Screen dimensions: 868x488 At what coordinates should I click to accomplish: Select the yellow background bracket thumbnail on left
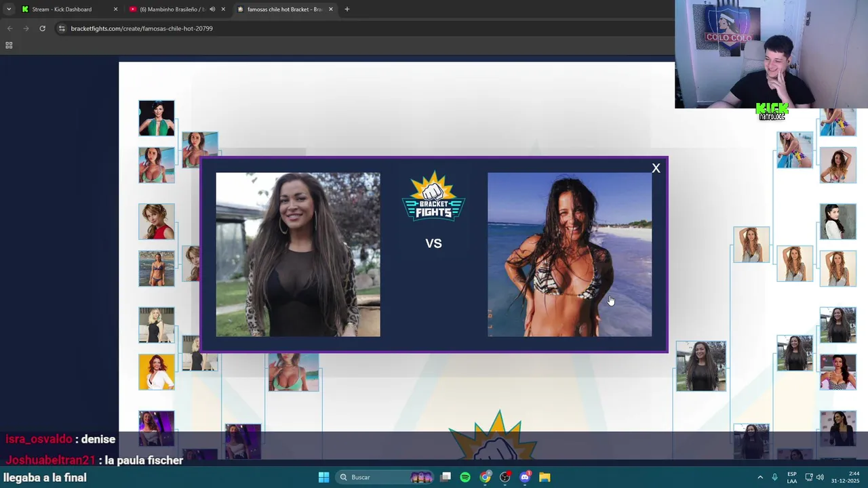tap(157, 372)
